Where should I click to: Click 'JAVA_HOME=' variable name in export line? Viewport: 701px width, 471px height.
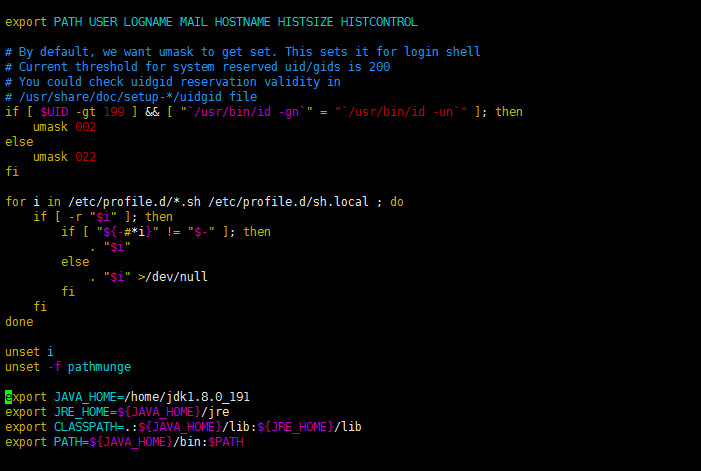tap(89, 397)
